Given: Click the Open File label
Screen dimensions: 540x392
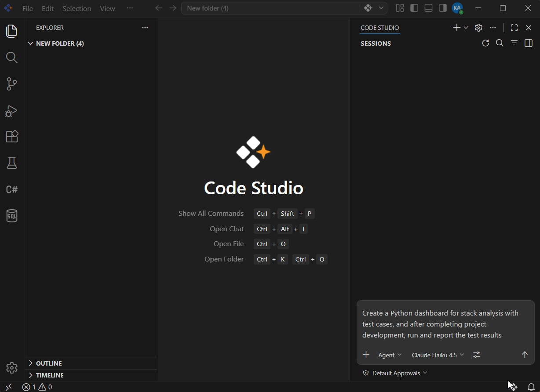Looking at the screenshot, I should 229,243.
